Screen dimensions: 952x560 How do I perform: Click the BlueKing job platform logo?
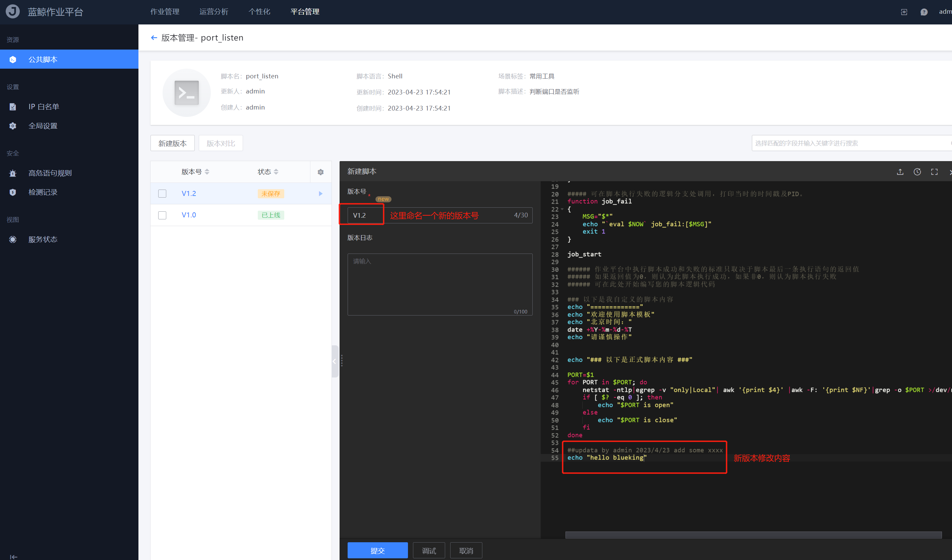coord(12,11)
